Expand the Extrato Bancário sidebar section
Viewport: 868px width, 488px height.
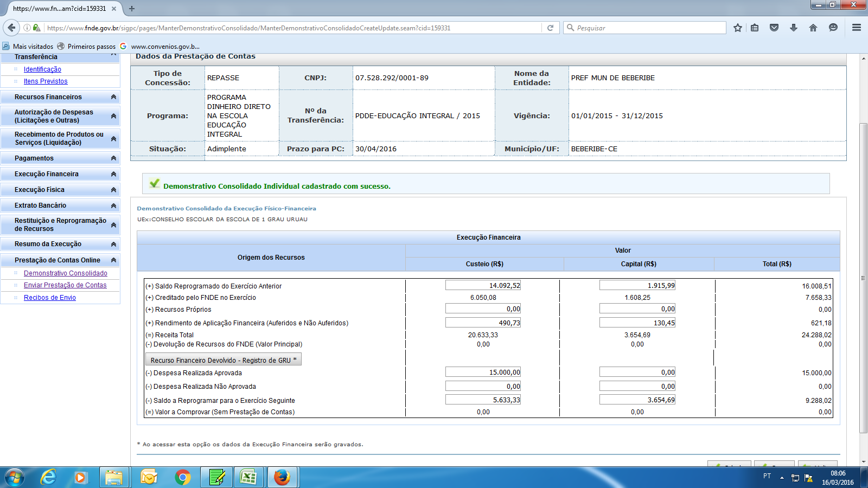coord(113,206)
